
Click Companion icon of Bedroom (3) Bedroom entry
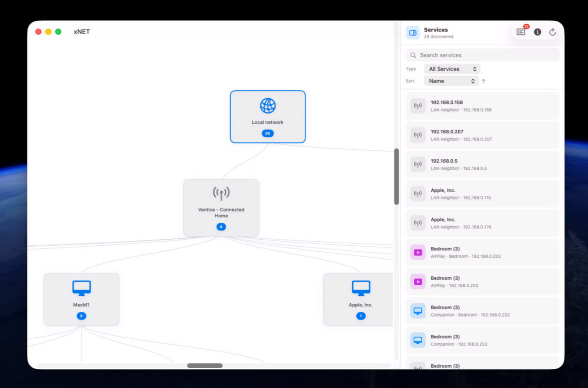(x=418, y=311)
